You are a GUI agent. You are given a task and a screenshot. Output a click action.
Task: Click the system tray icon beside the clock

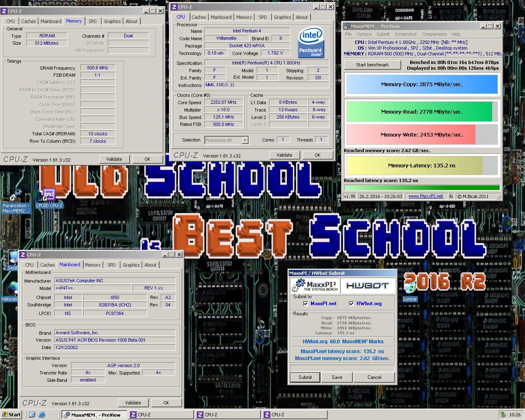(502, 415)
